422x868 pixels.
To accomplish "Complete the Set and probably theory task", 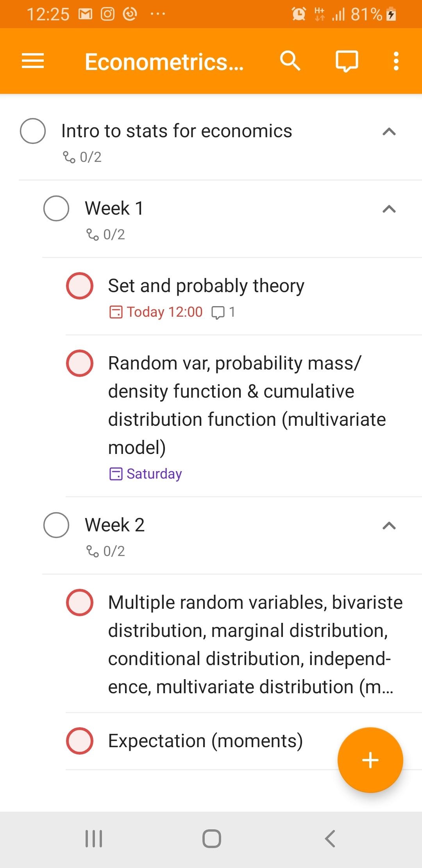I will pyautogui.click(x=80, y=286).
